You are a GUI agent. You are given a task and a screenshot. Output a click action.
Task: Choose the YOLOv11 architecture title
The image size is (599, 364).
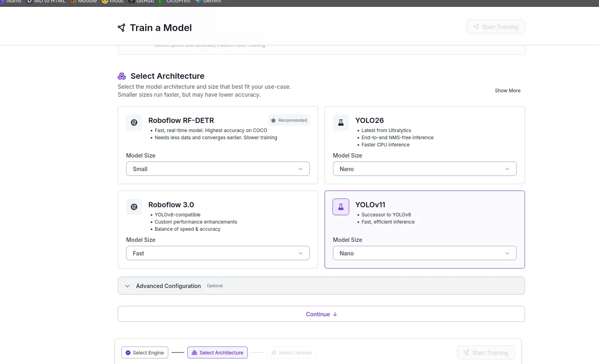pos(370,204)
